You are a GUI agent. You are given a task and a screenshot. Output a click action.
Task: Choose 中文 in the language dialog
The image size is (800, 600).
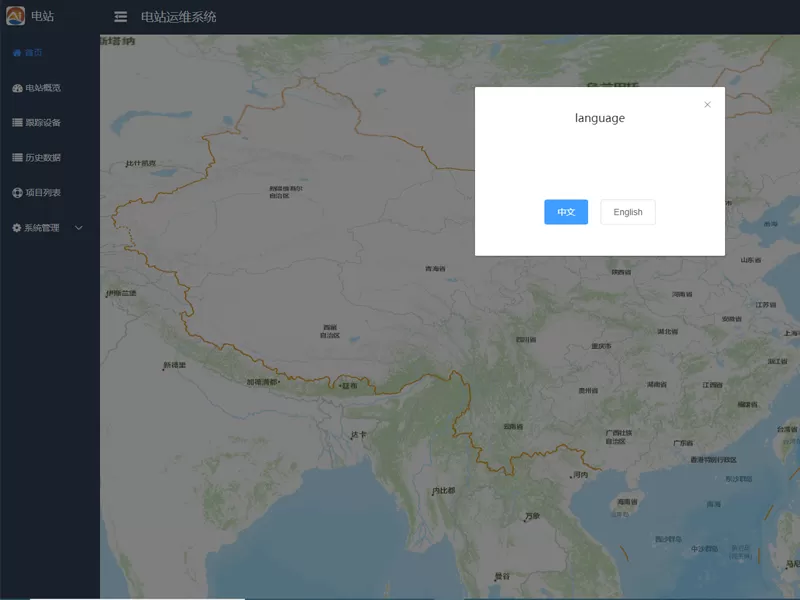coord(566,212)
